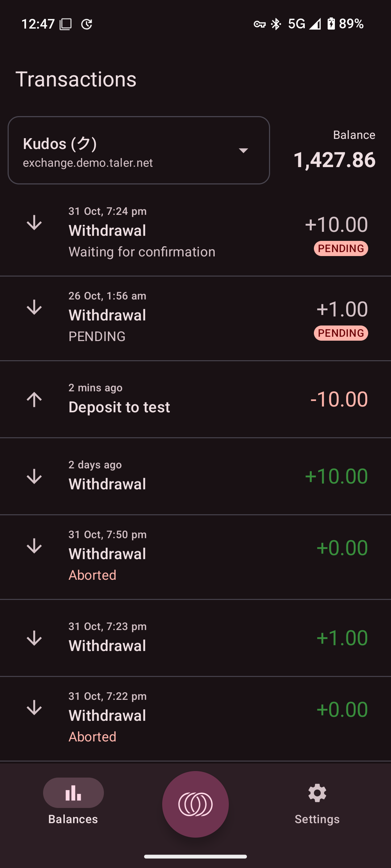Screen dimensions: 391x868
Task: Tap the 1,427.86 balance amount
Action: coord(335,159)
